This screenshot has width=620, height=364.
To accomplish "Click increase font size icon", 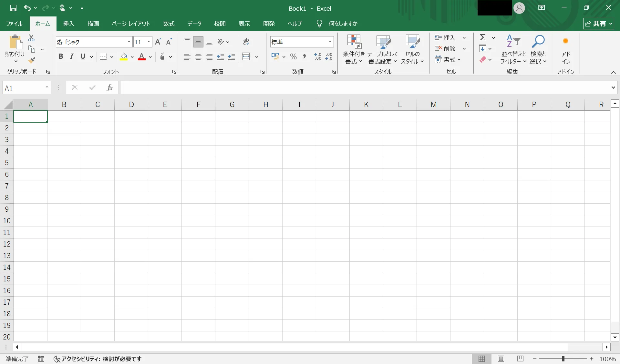I will 158,42.
